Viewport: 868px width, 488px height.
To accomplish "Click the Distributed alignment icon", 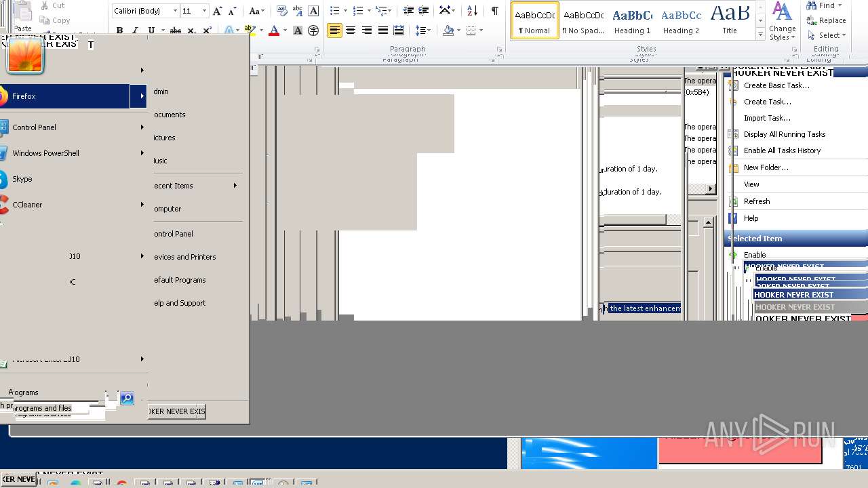I will tap(399, 30).
